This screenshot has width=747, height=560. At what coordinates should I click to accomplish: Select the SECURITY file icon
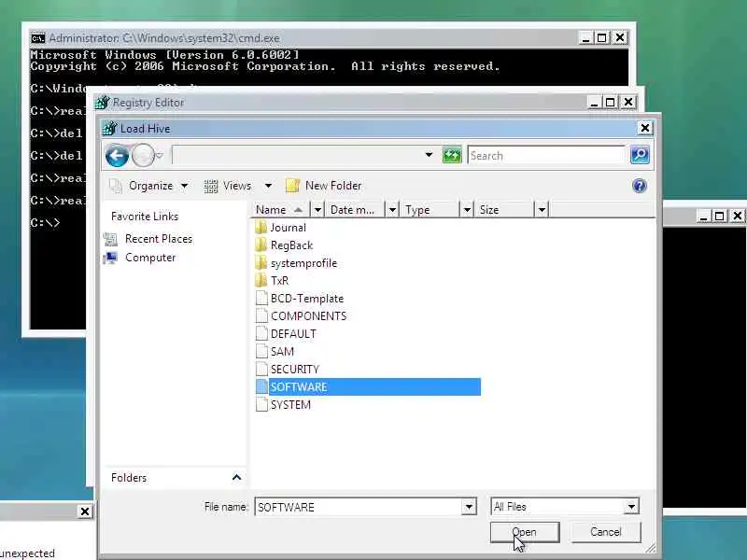point(261,369)
